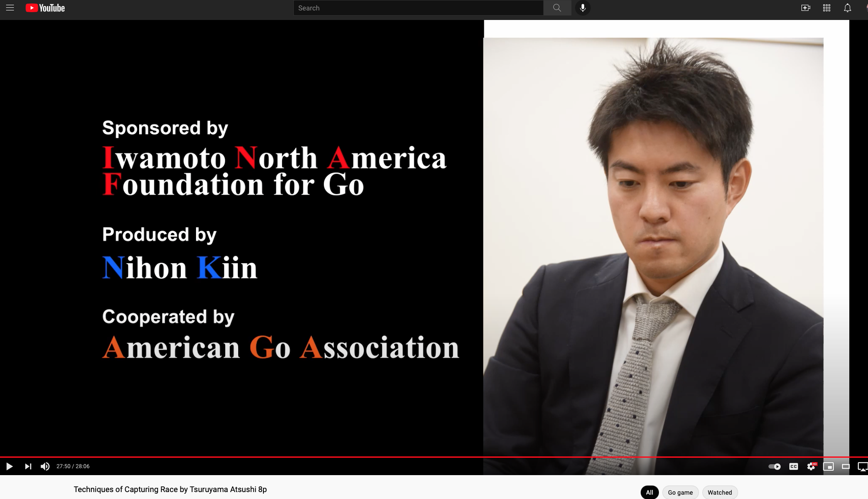Click the magnifier search button
The image size is (868, 499).
(x=557, y=8)
